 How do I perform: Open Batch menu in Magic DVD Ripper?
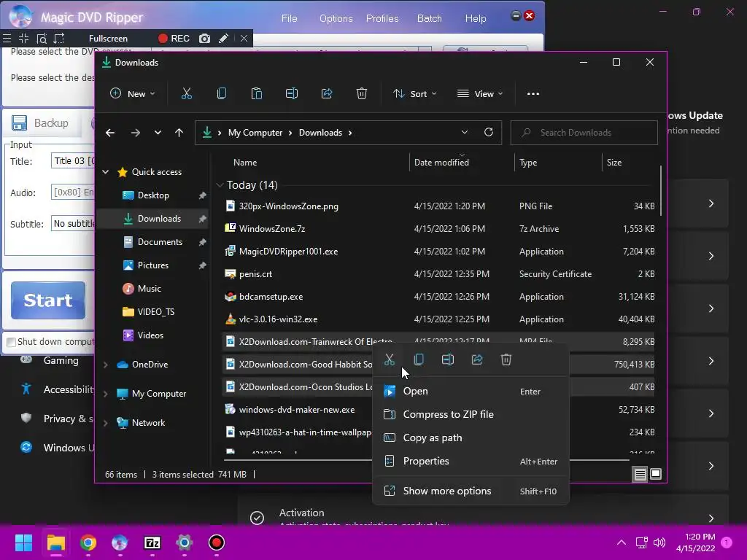coord(429,18)
